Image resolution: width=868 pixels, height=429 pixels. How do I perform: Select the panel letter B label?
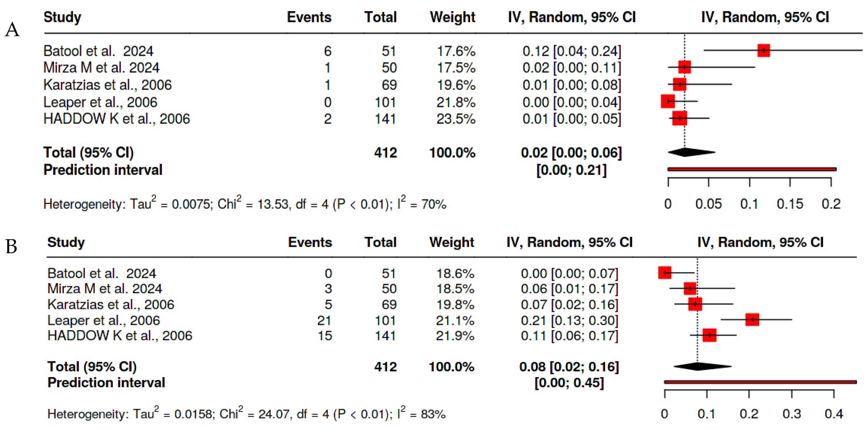11,246
